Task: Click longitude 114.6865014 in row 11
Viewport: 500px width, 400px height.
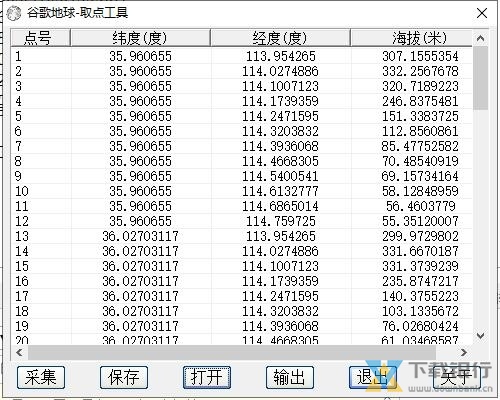Action: click(280, 206)
